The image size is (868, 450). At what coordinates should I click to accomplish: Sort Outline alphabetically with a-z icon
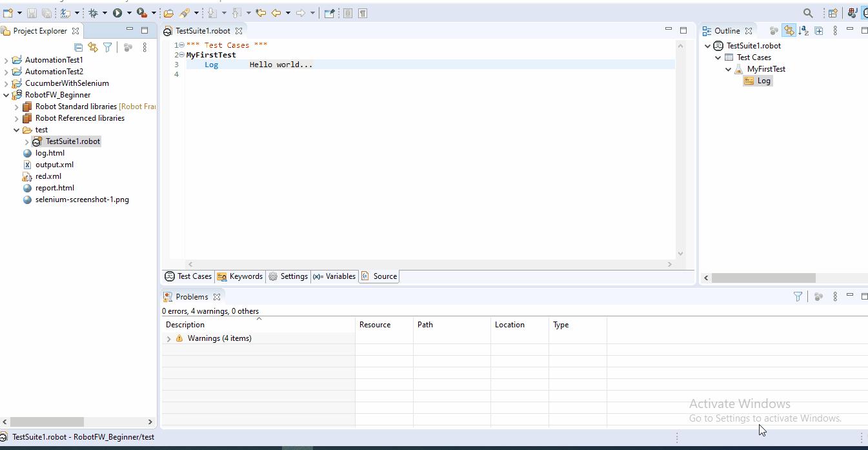click(x=803, y=30)
